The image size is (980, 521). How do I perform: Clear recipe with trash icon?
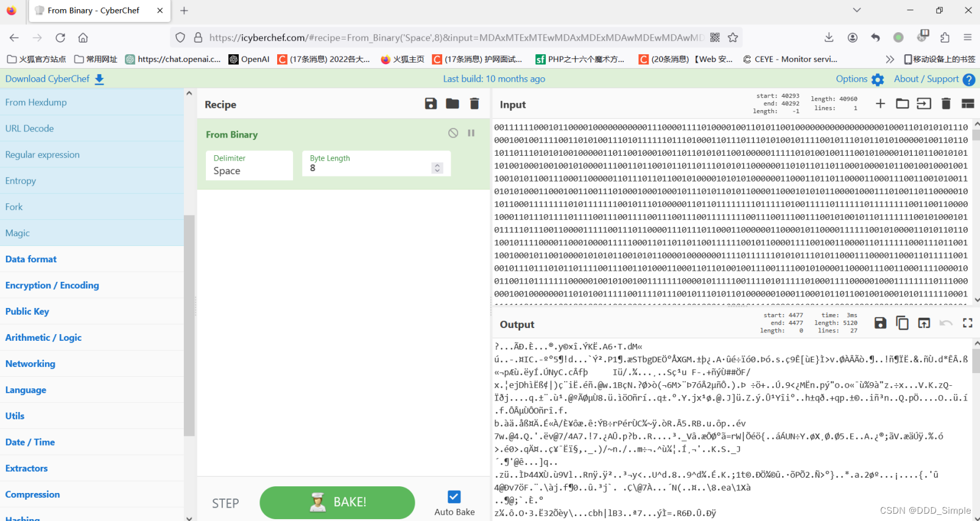pos(474,103)
